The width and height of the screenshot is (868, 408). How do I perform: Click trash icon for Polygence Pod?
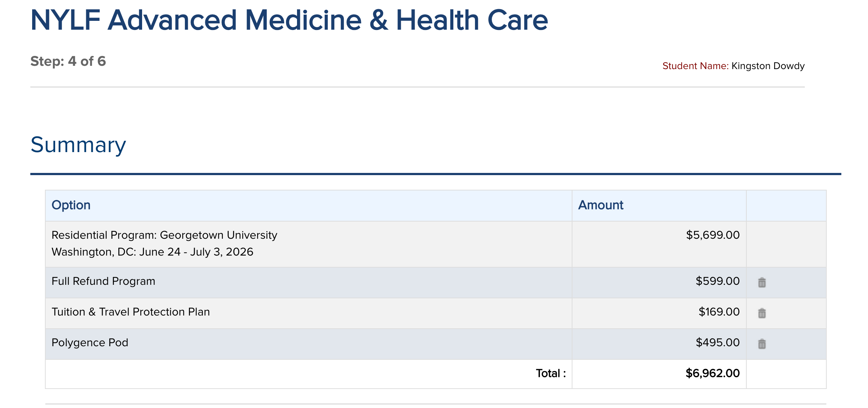click(762, 344)
